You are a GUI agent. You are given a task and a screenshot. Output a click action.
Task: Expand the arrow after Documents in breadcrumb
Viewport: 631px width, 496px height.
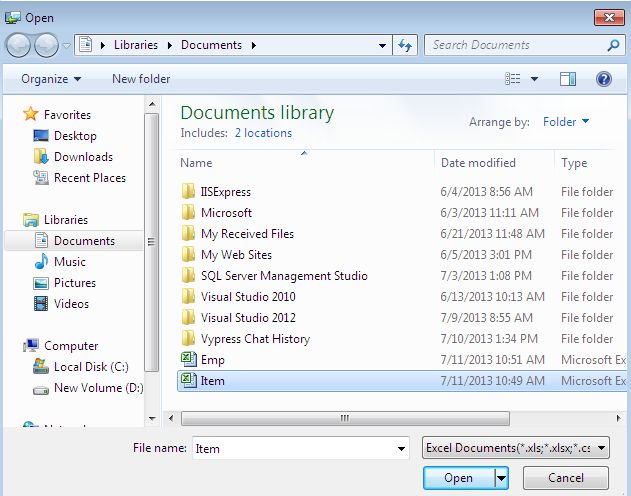point(254,45)
